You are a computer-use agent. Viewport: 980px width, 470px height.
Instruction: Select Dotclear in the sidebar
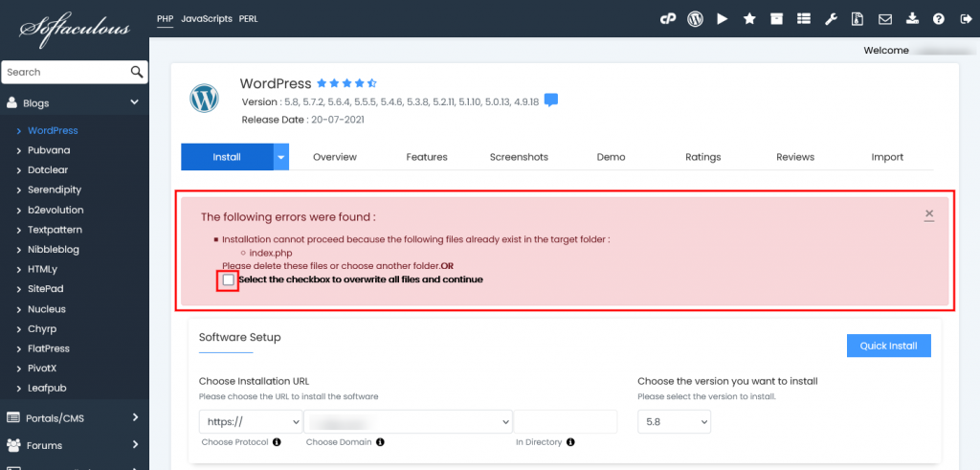(x=48, y=170)
